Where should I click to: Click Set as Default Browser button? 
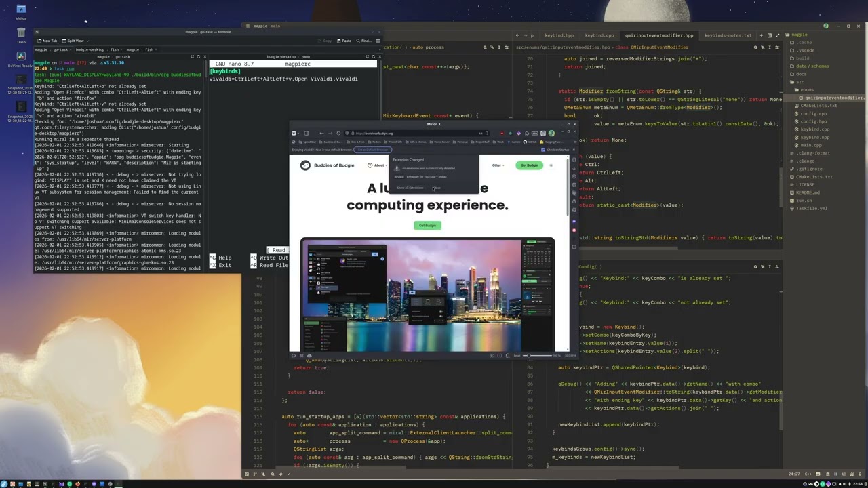(372, 150)
